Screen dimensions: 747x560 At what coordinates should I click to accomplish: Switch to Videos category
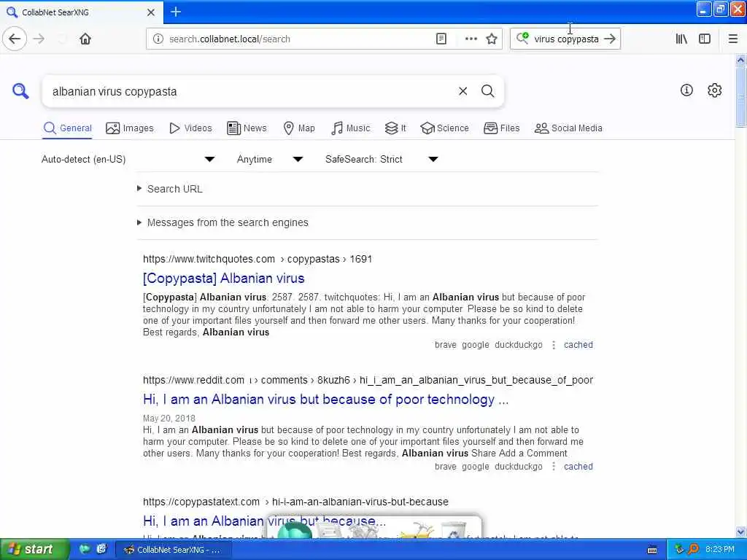click(x=190, y=128)
